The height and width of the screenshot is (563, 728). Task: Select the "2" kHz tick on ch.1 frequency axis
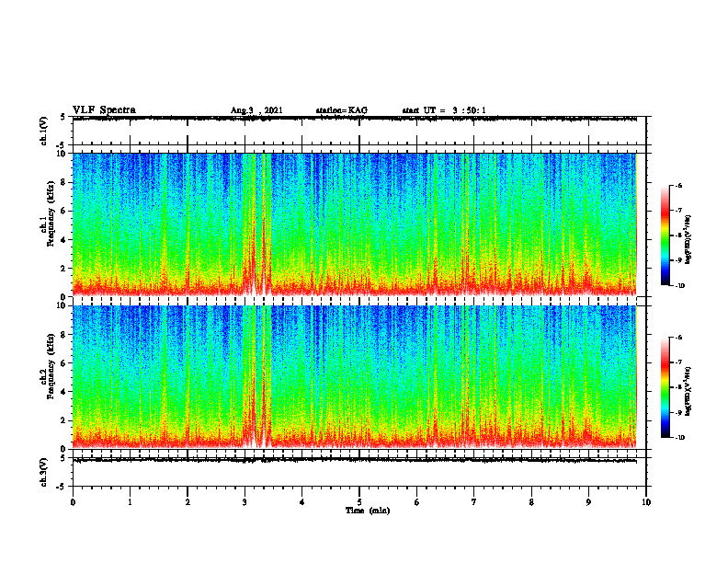(x=64, y=268)
